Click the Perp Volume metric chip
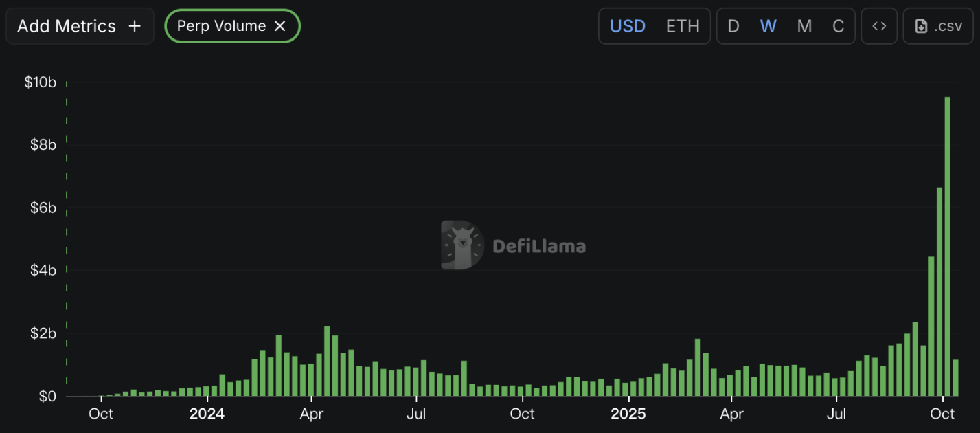Screen dimensions: 980x433 point(221,26)
